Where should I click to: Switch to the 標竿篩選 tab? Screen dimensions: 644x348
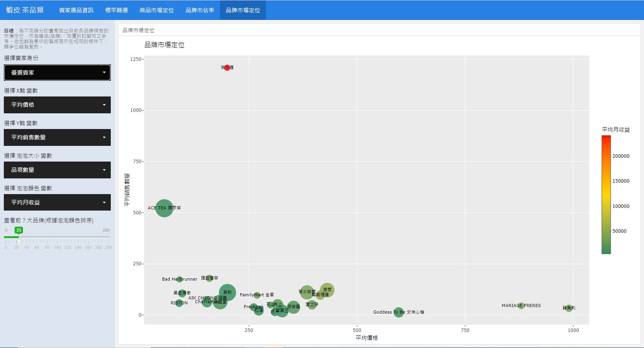point(117,10)
